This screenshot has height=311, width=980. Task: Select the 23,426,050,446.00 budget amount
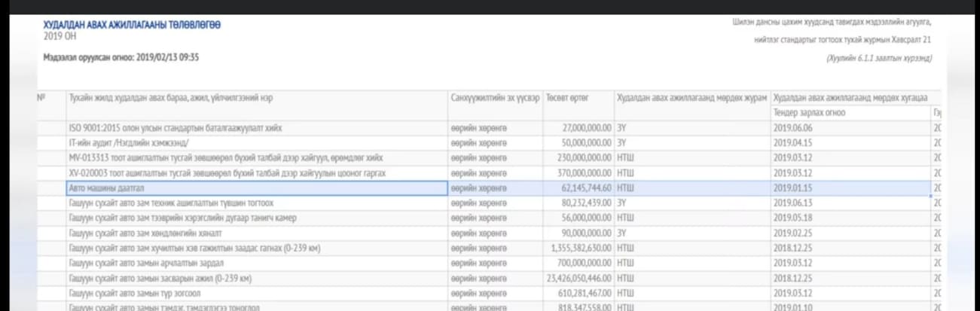tap(579, 278)
